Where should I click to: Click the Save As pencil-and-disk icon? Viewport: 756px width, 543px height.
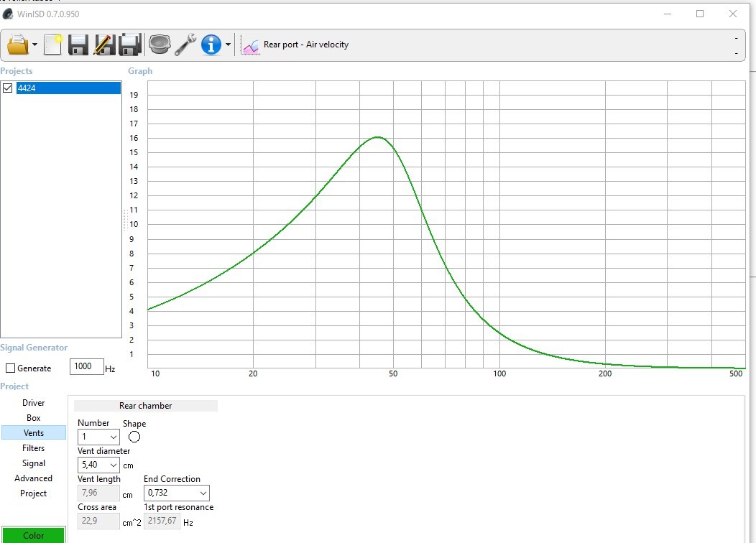click(104, 45)
